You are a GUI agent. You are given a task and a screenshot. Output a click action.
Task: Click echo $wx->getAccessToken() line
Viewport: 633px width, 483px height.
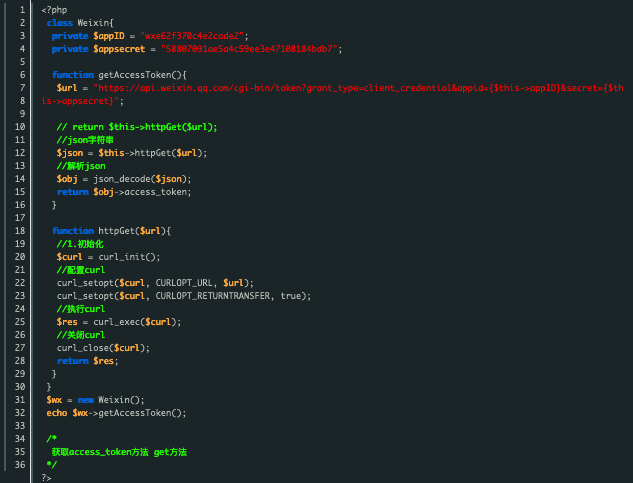pos(116,413)
